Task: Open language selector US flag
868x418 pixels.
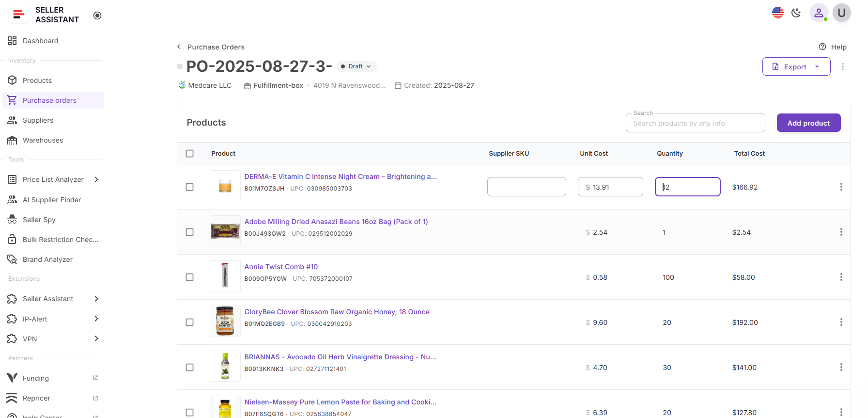Action: click(x=777, y=13)
